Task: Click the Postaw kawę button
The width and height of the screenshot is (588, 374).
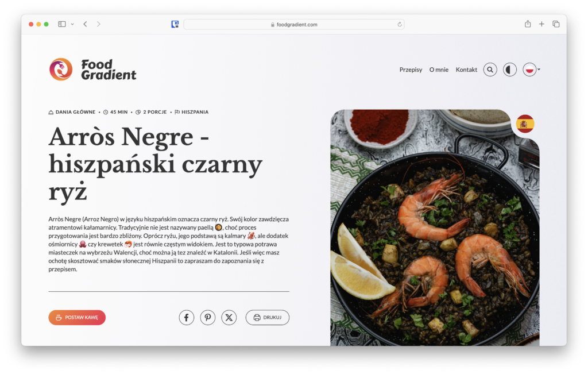Action: click(x=77, y=317)
